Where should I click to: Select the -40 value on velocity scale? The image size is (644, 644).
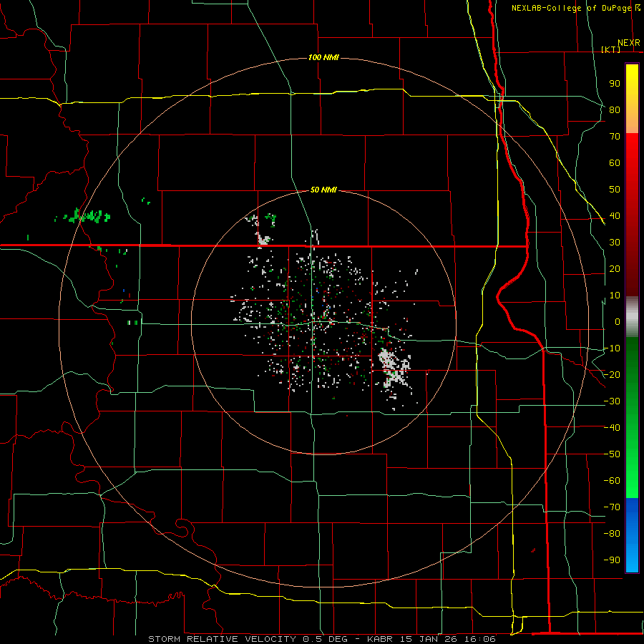tap(612, 428)
